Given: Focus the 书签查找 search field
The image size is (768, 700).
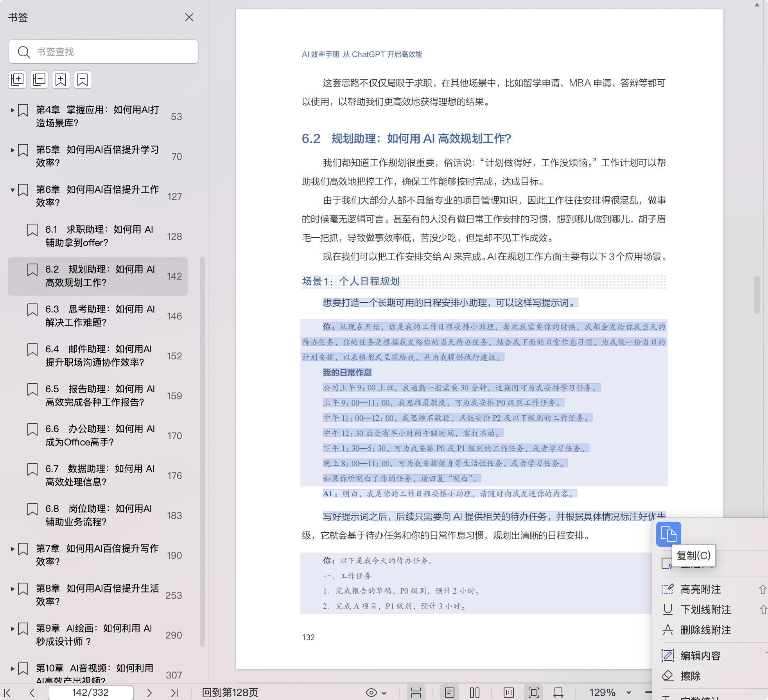Looking at the screenshot, I should click(103, 52).
